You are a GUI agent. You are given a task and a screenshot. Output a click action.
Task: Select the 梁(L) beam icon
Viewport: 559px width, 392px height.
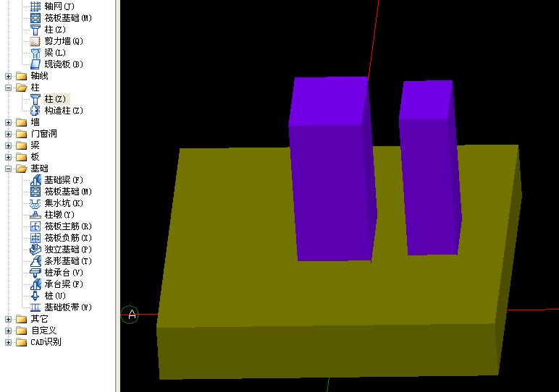[x=35, y=53]
